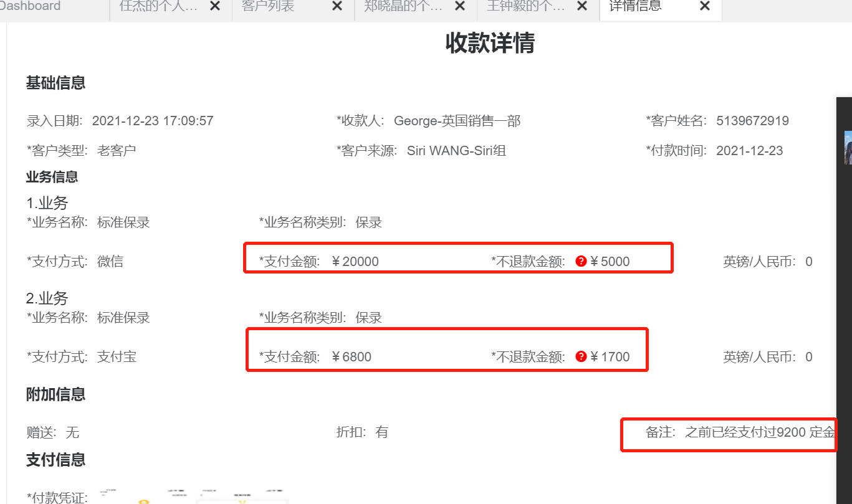Viewport: 852px width, 504px height.
Task: Click the 备注 note text about 9200 定金
Action: [x=759, y=432]
